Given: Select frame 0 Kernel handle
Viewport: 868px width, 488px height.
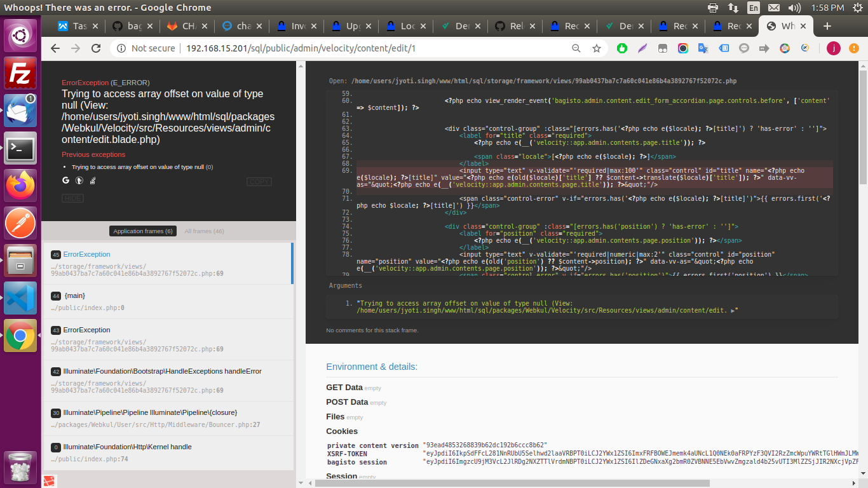Looking at the screenshot, I should (168, 452).
